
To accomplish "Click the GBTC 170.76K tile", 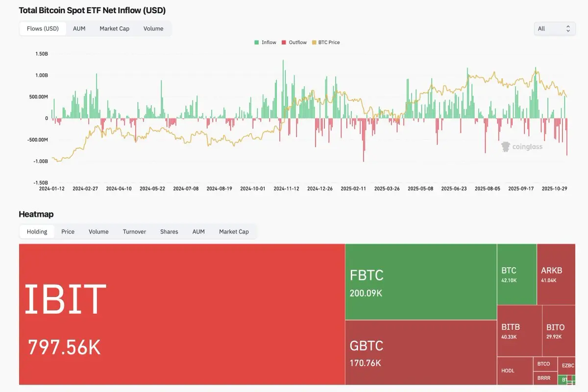I will [x=421, y=352].
